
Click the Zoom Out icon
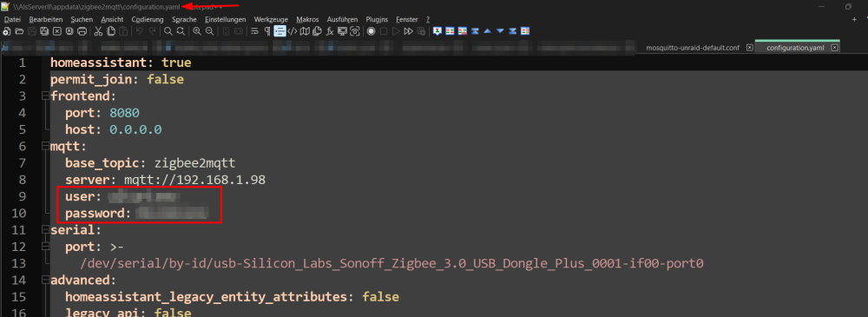(209, 31)
